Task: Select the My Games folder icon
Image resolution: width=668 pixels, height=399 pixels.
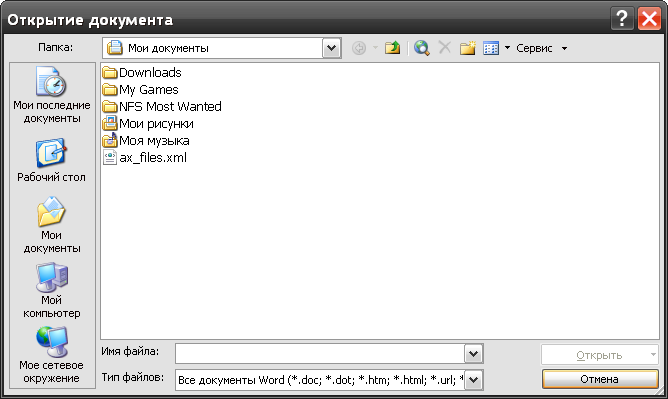Action: tap(110, 90)
